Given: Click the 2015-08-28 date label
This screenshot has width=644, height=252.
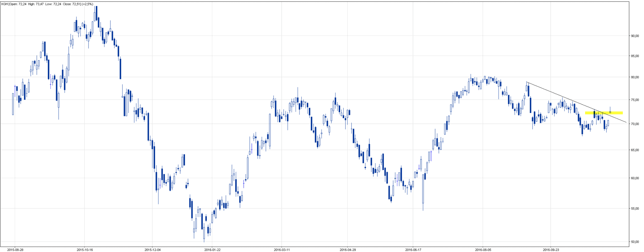Looking at the screenshot, I should (x=15, y=249).
